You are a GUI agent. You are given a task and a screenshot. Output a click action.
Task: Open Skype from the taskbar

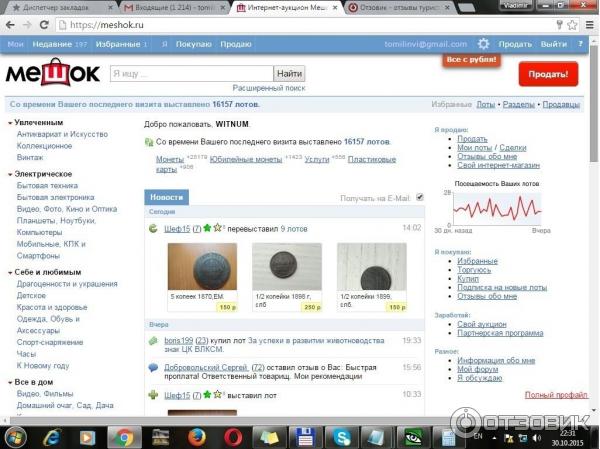pos(342,436)
